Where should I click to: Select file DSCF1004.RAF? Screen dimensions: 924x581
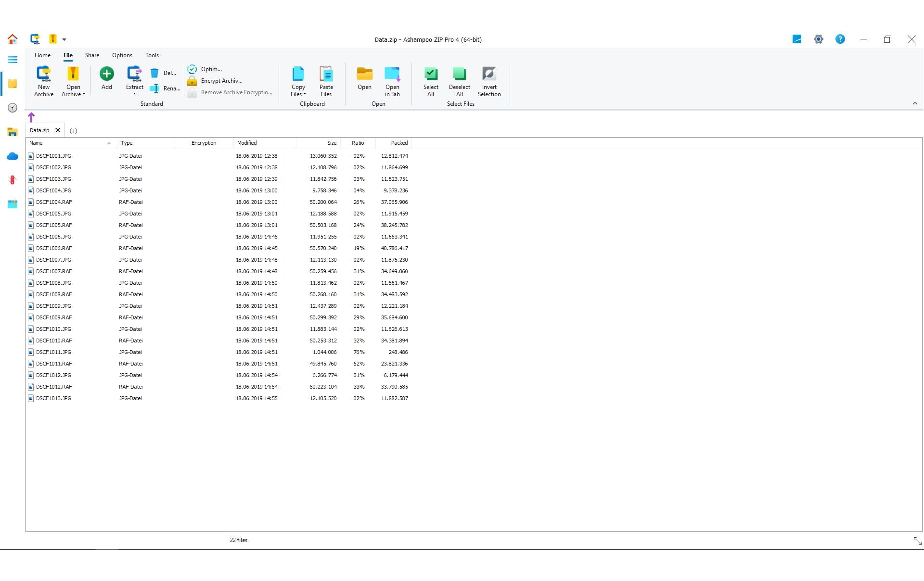54,202
